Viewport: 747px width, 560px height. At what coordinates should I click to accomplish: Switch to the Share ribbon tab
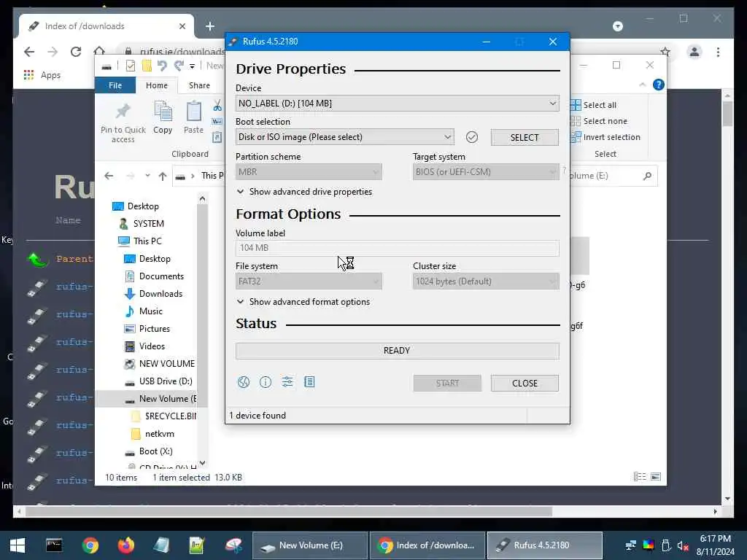click(x=199, y=85)
